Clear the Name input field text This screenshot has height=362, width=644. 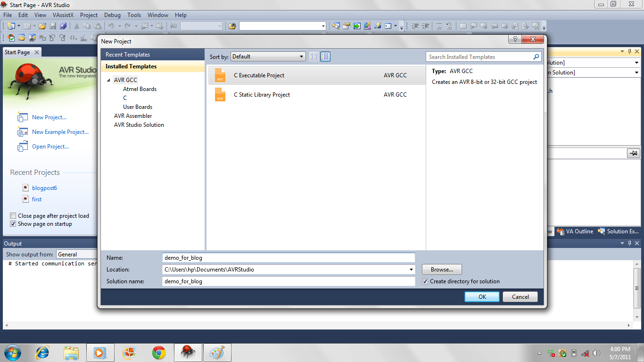point(289,257)
